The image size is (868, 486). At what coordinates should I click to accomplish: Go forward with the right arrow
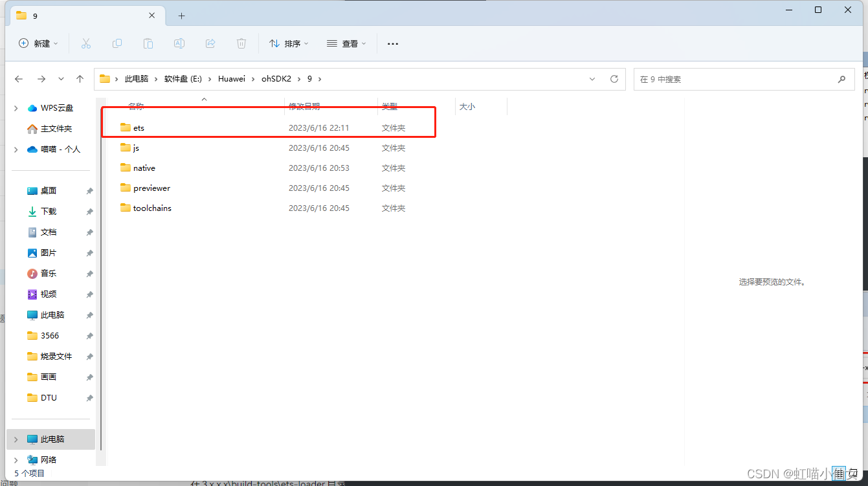[x=41, y=79]
